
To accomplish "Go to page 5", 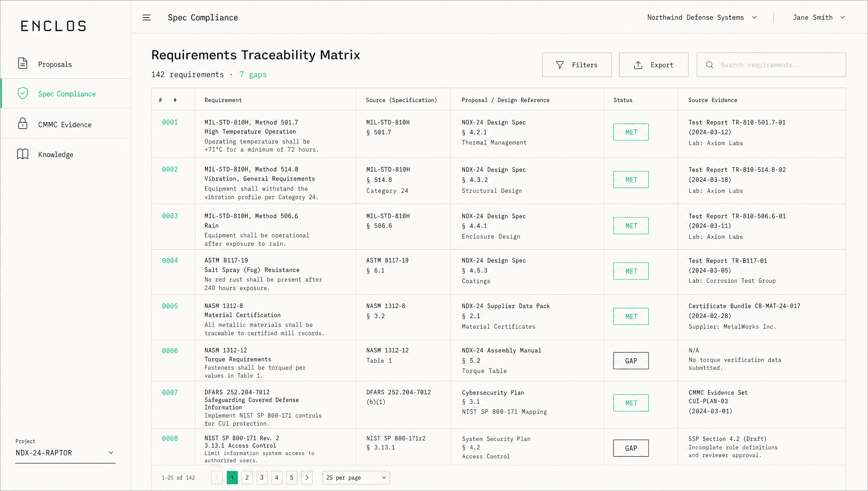I will coord(292,477).
